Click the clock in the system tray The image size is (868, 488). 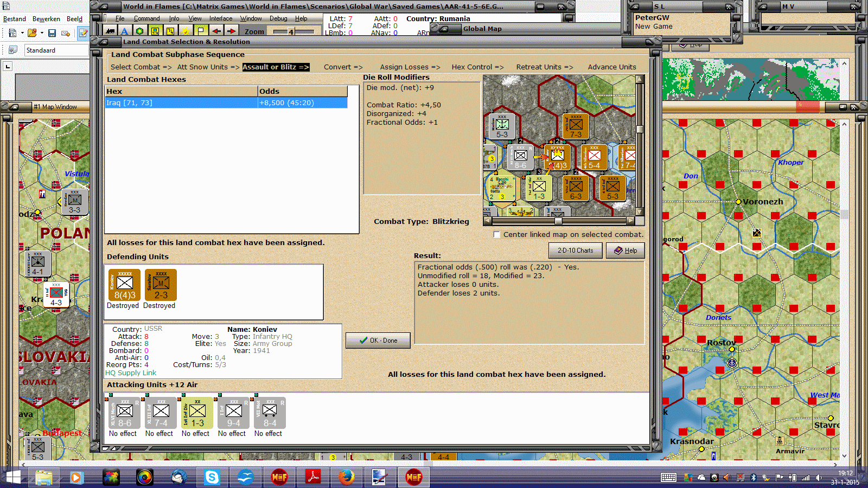pyautogui.click(x=845, y=477)
